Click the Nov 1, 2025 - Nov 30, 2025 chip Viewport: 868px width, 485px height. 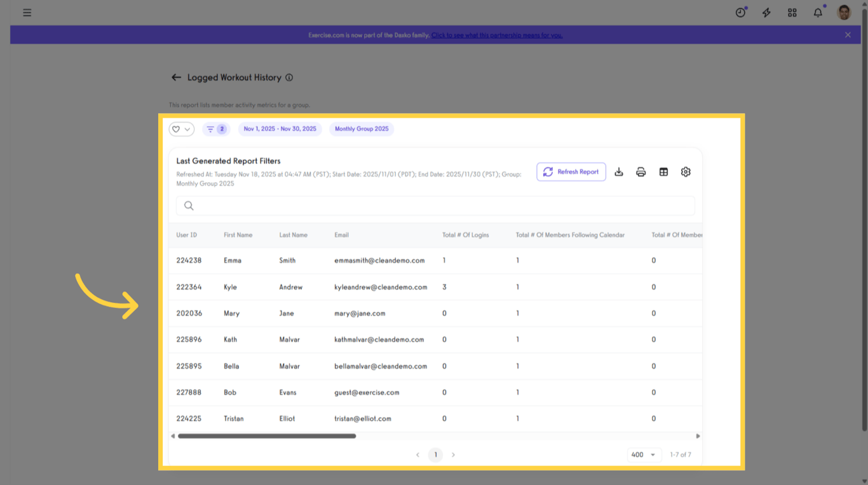click(x=280, y=129)
